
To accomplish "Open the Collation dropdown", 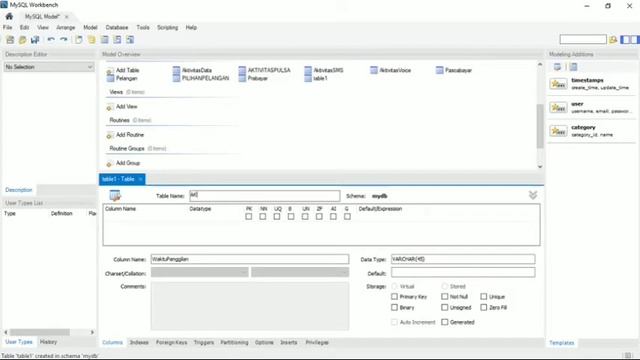I will [x=300, y=273].
